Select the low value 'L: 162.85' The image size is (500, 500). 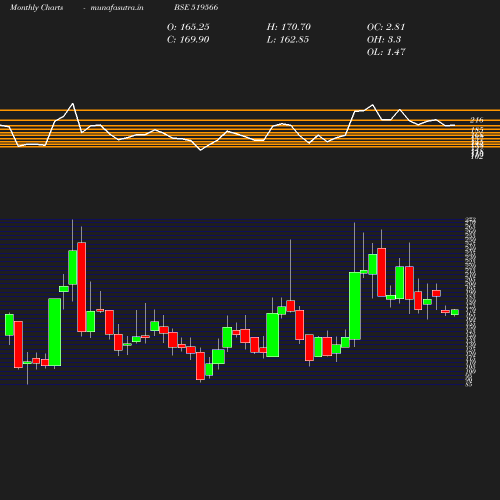point(288,40)
